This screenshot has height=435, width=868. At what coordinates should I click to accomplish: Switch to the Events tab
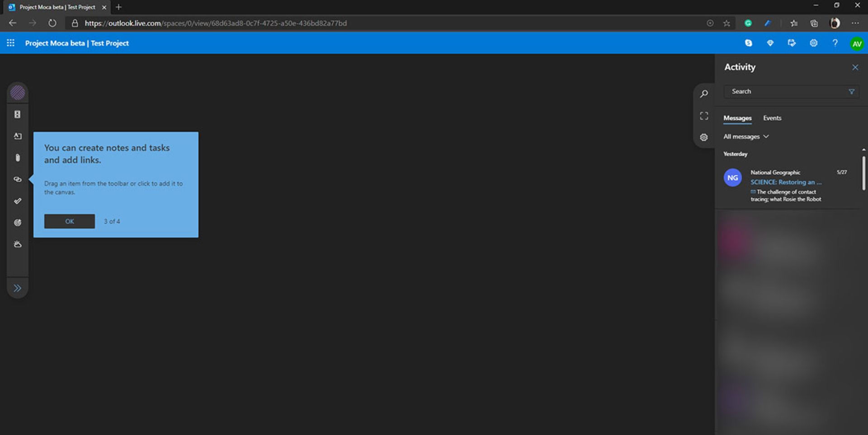click(x=772, y=118)
